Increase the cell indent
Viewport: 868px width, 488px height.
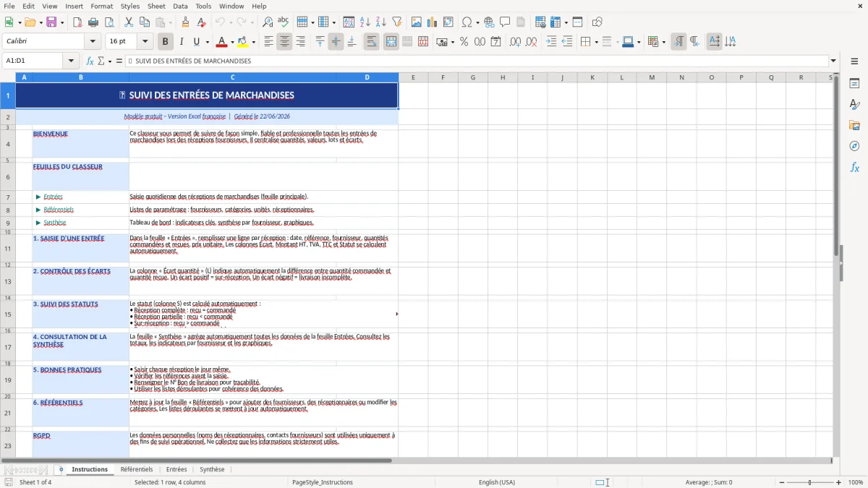point(551,42)
